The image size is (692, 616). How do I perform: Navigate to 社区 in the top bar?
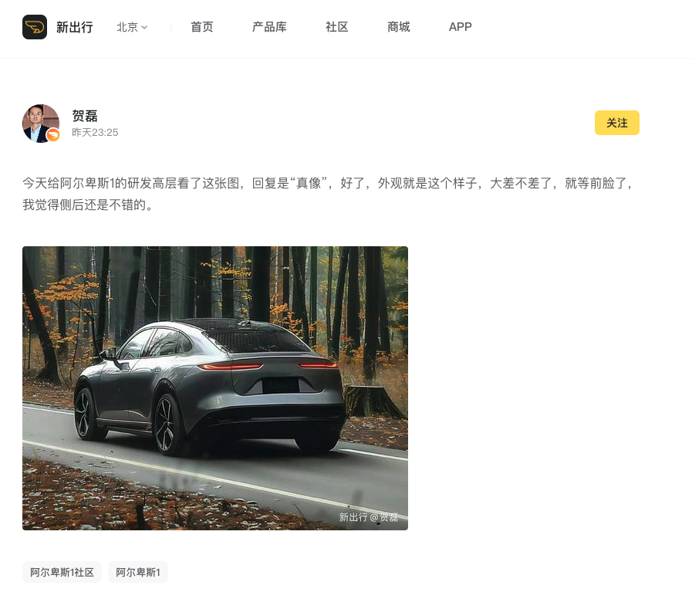point(336,27)
